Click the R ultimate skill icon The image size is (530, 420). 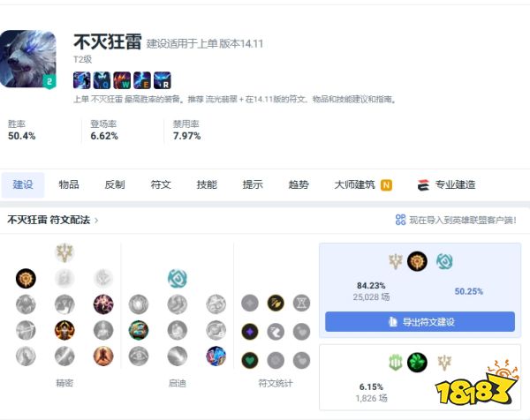pyautogui.click(x=163, y=80)
